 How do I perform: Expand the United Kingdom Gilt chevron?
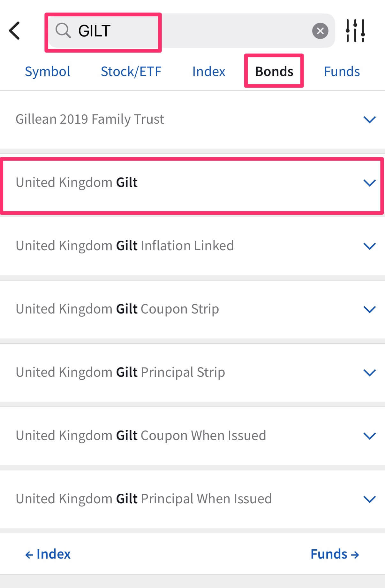click(x=369, y=183)
